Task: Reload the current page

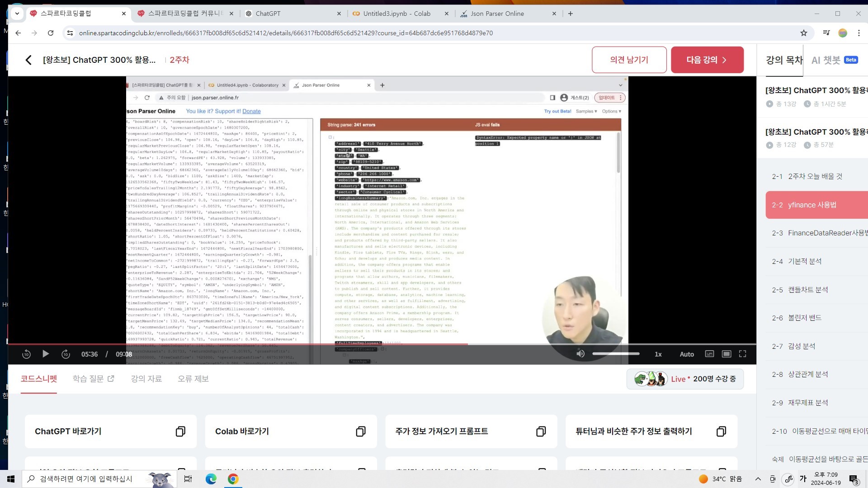Action: 51,33
